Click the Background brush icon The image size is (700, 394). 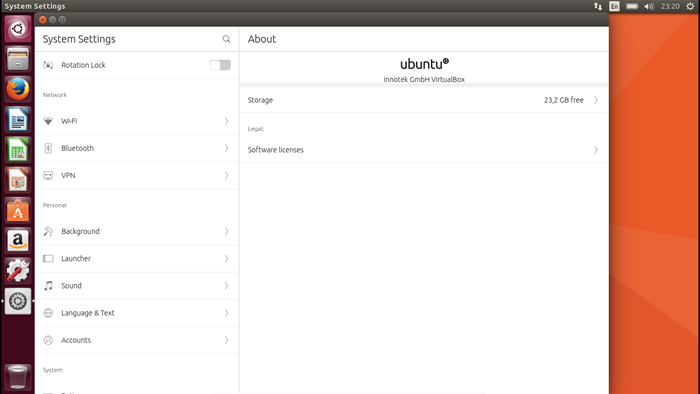pos(48,231)
